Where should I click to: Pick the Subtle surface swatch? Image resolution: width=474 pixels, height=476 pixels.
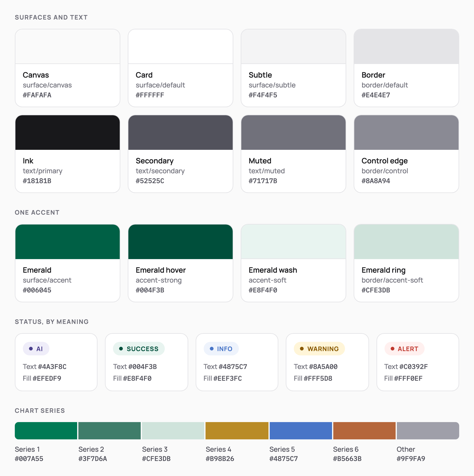coord(293,47)
